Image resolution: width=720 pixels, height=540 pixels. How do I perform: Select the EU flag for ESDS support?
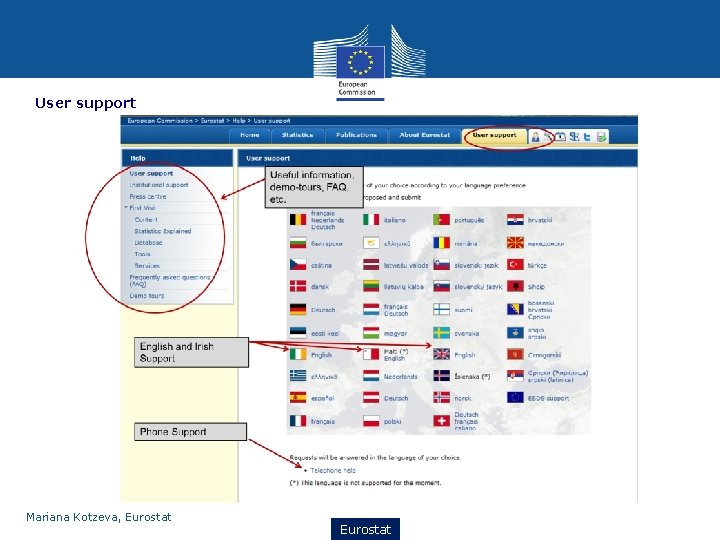[515, 398]
